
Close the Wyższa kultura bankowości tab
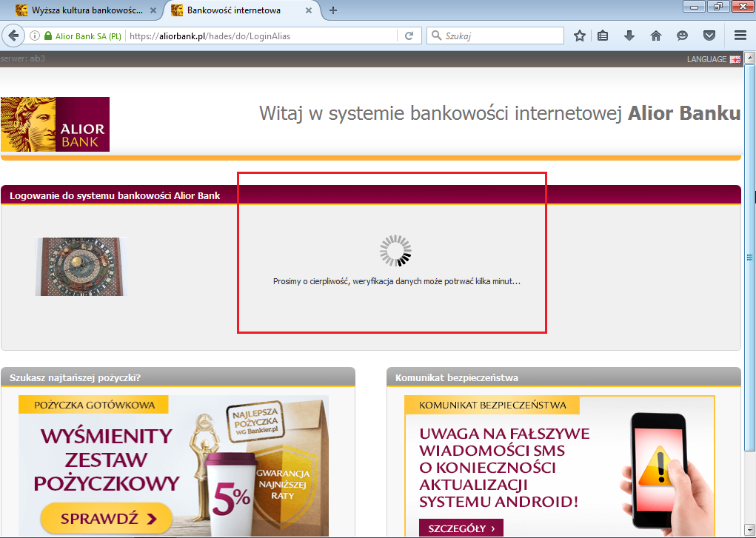pyautogui.click(x=153, y=10)
